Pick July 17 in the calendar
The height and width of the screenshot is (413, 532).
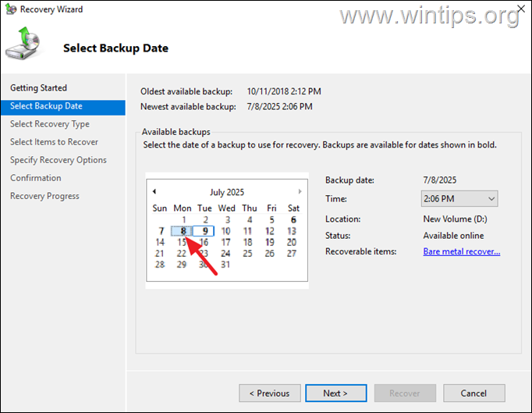click(225, 243)
